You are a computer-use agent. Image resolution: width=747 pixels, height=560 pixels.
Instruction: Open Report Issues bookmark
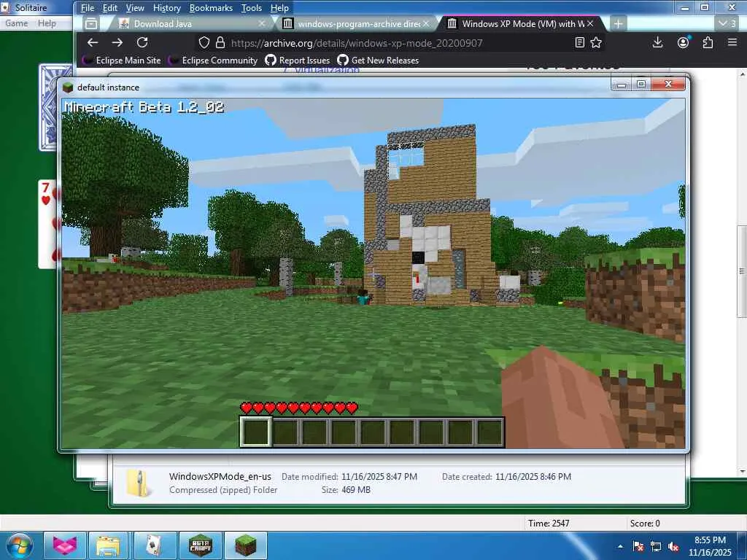coord(298,61)
